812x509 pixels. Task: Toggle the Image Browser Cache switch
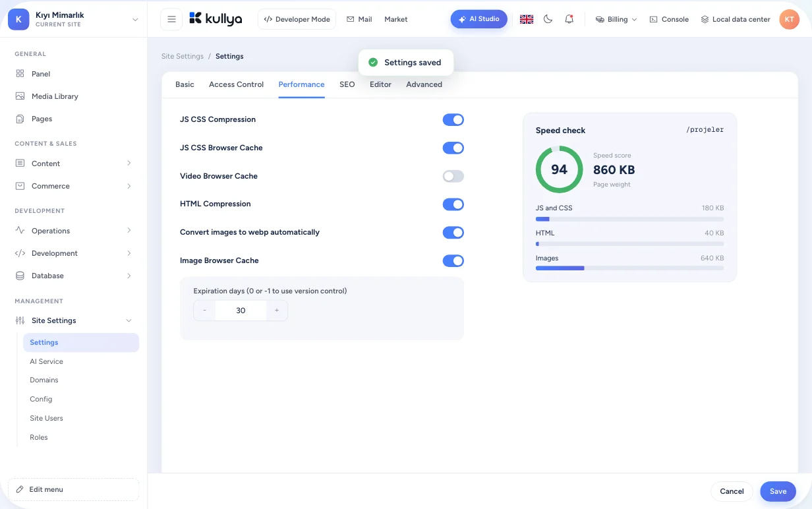coord(453,260)
